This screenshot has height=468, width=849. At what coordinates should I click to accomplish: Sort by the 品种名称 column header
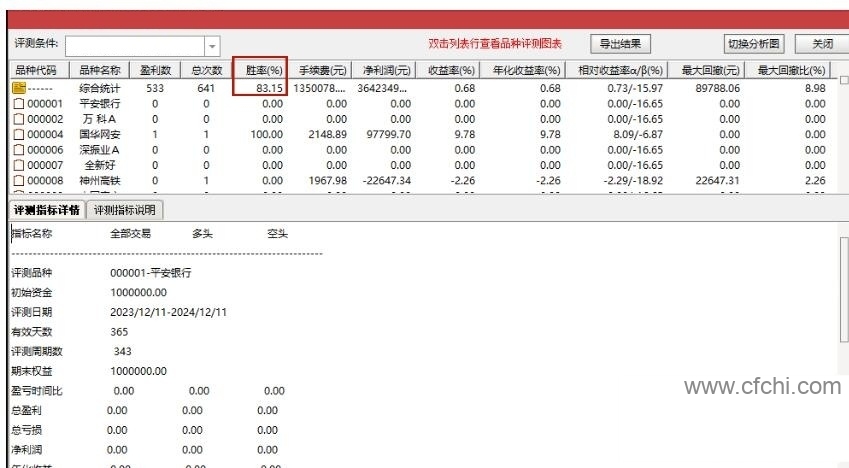point(100,70)
